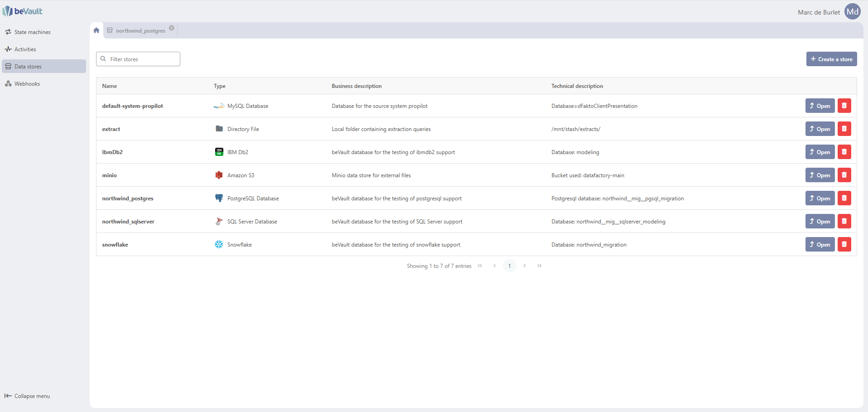
Task: Click 'Minio data store for external files'
Action: (371, 175)
